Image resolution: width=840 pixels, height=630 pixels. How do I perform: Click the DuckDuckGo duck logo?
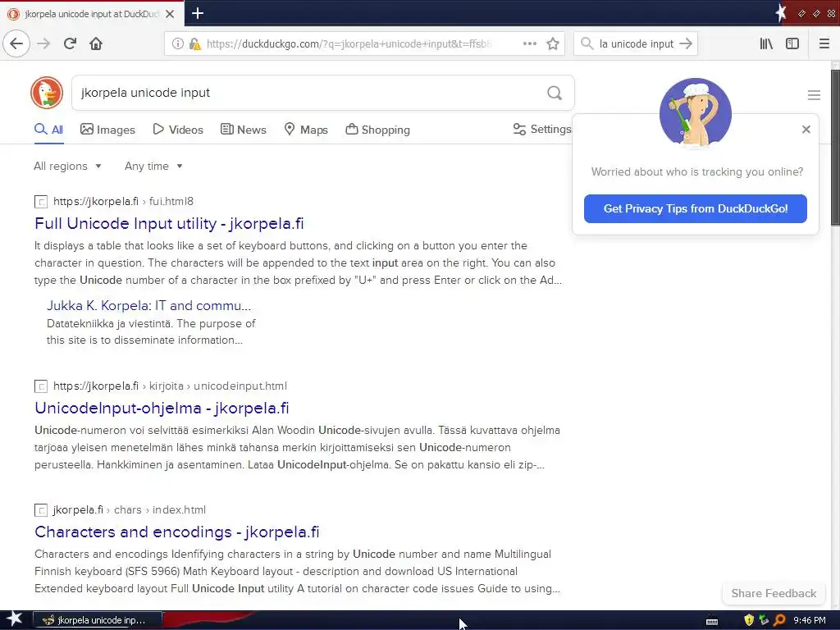click(x=47, y=93)
